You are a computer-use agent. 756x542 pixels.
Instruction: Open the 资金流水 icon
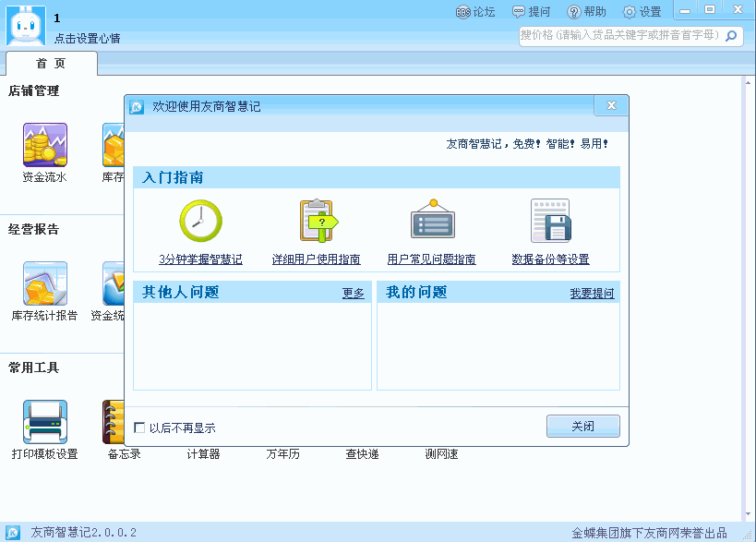(x=45, y=145)
